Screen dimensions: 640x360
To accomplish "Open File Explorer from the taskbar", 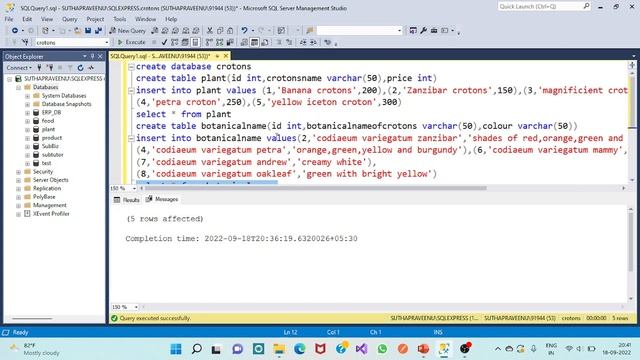I will pyautogui.click(x=279, y=349).
